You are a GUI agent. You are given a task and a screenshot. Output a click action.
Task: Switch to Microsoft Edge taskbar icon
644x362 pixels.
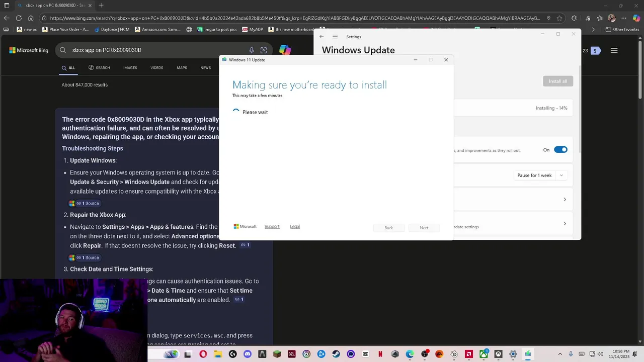click(x=410, y=354)
